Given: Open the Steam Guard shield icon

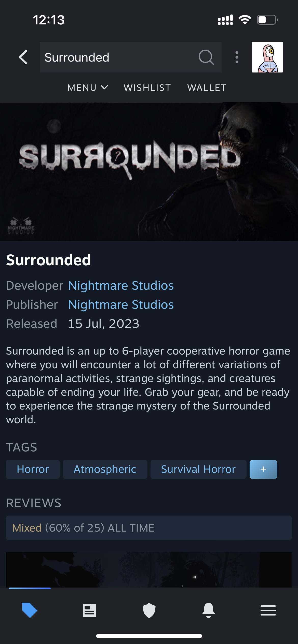Looking at the screenshot, I should [149, 610].
